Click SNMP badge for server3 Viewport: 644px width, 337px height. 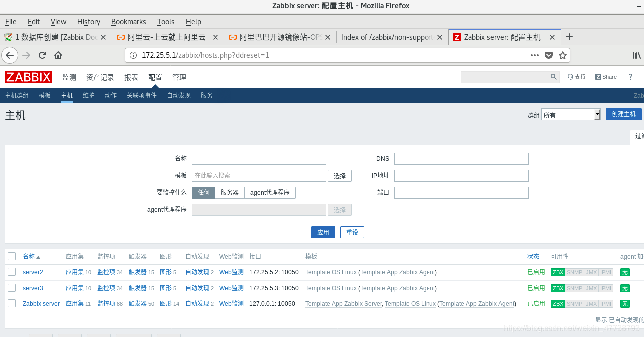point(574,288)
